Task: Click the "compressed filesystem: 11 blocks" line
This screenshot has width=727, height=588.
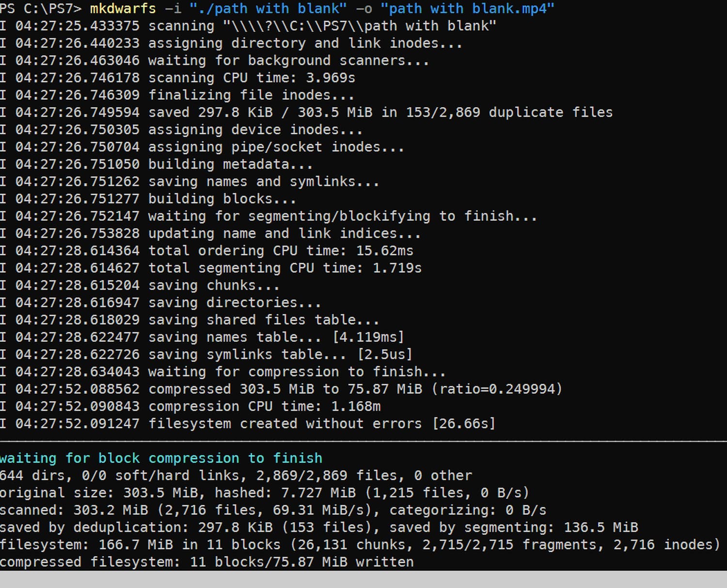Action: 206,562
